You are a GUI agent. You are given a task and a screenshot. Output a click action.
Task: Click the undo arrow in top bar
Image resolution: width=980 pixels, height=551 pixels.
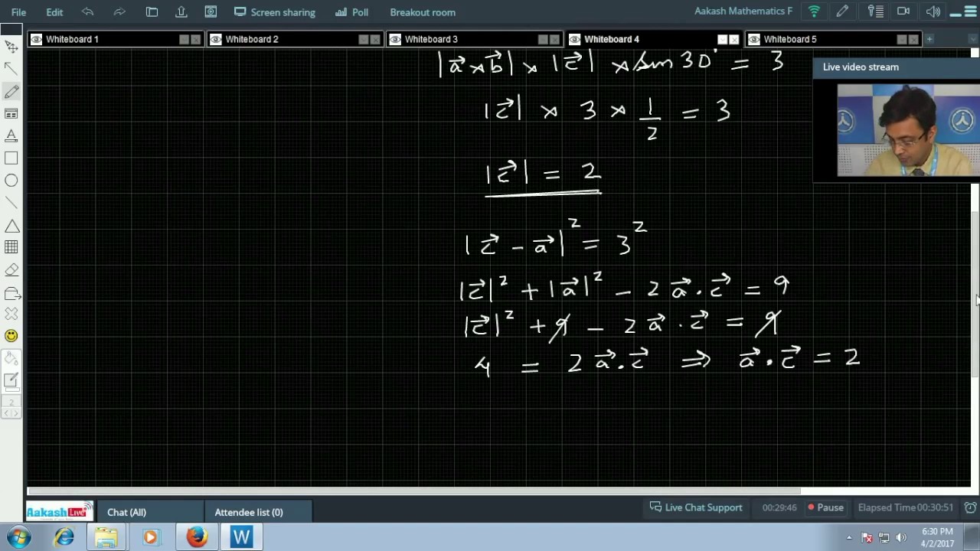click(x=87, y=12)
